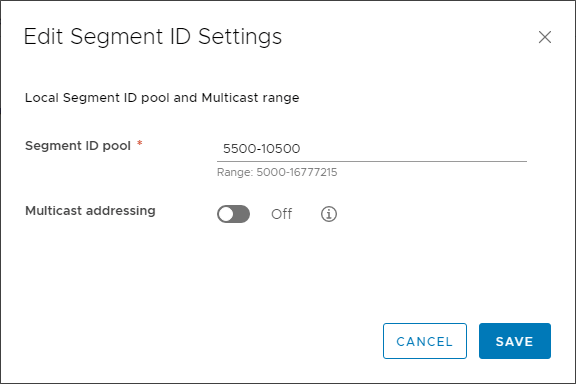
Task: Close the Edit Segment ID Settings dialog
Action: [x=545, y=37]
